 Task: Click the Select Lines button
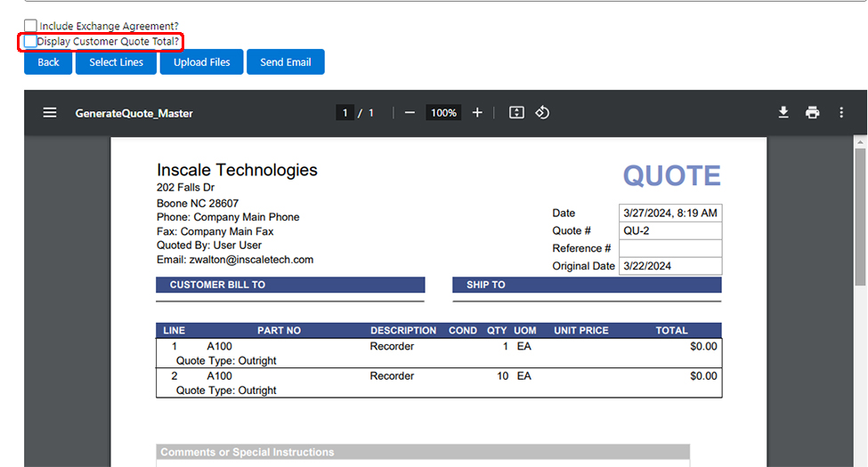117,62
